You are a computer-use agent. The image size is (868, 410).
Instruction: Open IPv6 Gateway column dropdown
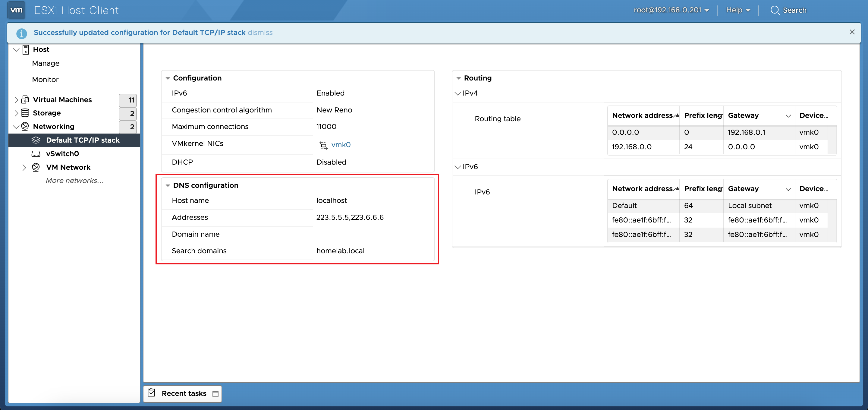click(788, 189)
